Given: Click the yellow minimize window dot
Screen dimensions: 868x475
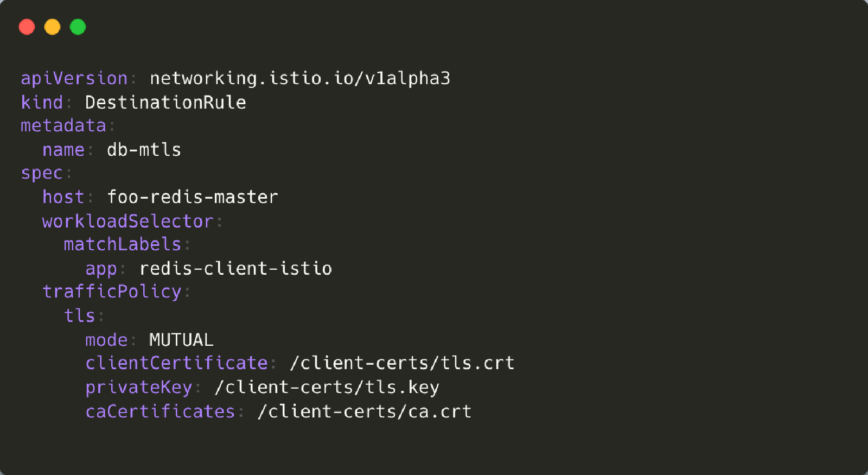Looking at the screenshot, I should (x=52, y=27).
